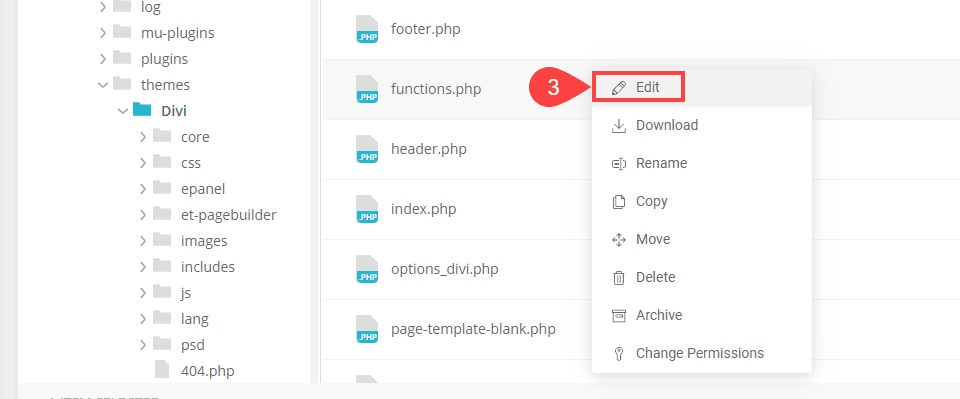Open the js label in folder tree
The width and height of the screenshot is (960, 399).
coord(186,293)
